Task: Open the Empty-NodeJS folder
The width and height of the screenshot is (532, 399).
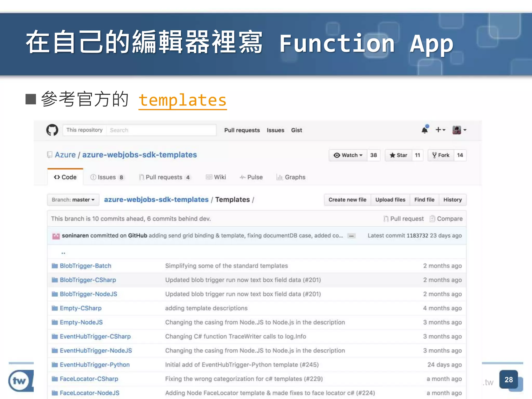Action: pos(81,322)
